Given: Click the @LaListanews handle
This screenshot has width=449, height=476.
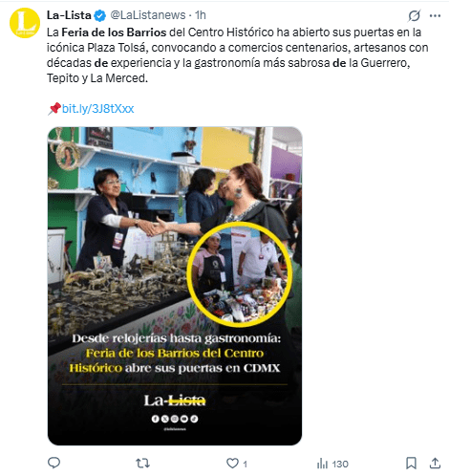Looking at the screenshot, I should (148, 15).
